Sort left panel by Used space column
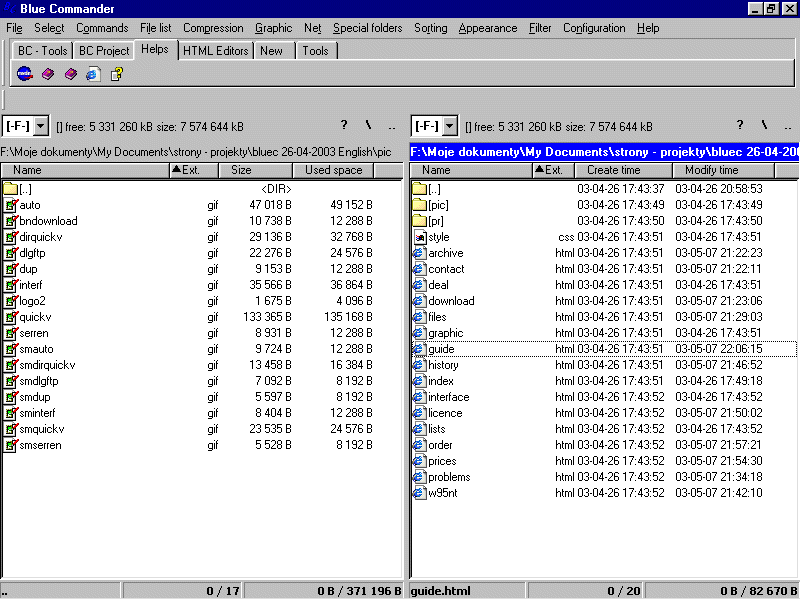The height and width of the screenshot is (600, 800). (333, 170)
